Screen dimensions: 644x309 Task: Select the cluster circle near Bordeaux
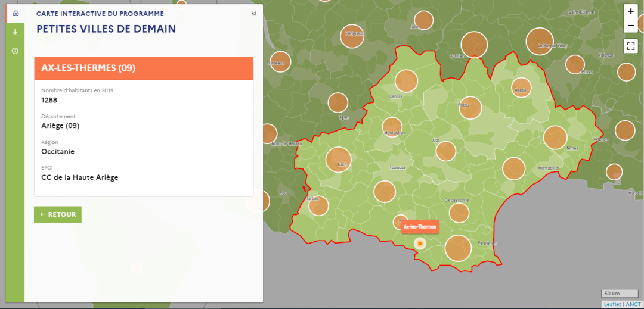point(280,62)
